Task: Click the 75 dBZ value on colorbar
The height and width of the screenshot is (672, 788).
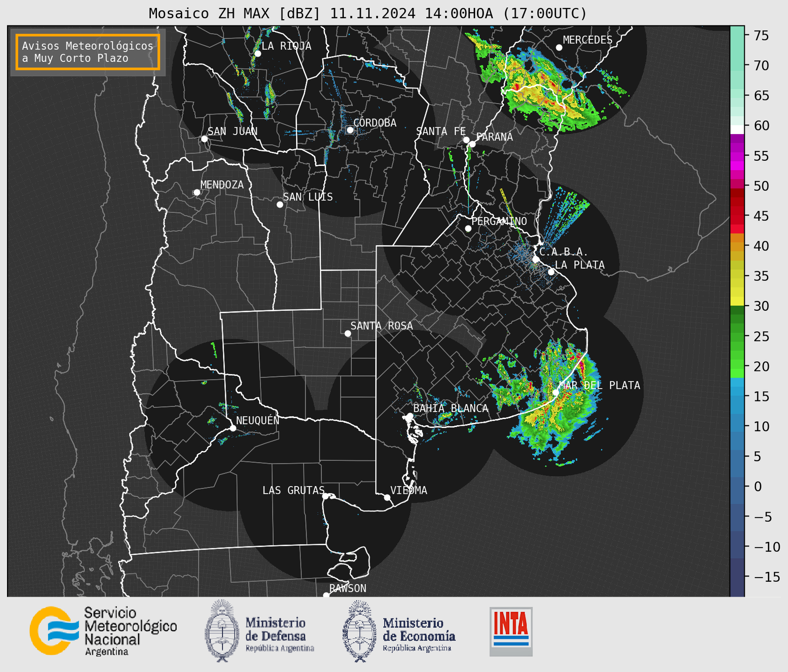Action: click(x=761, y=36)
